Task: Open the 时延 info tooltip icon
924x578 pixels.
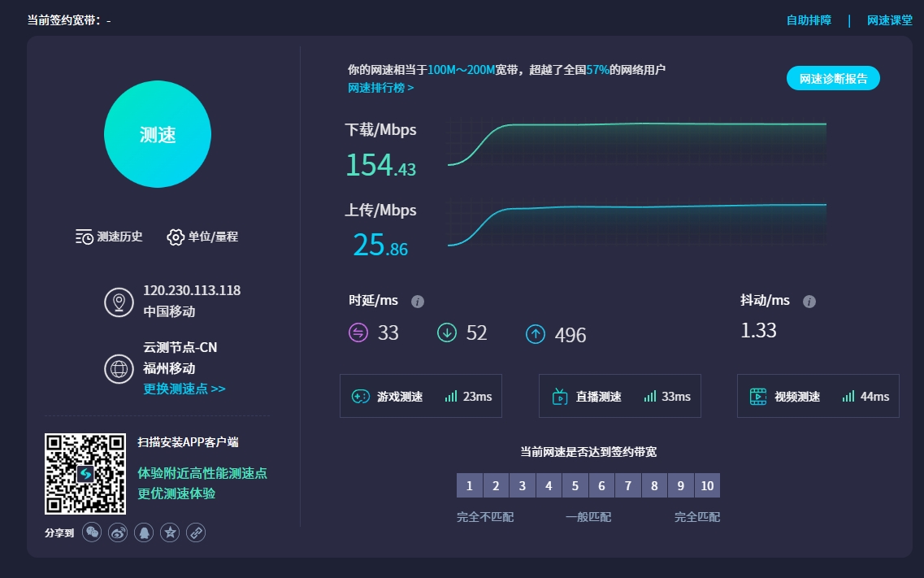Action: [x=418, y=301]
